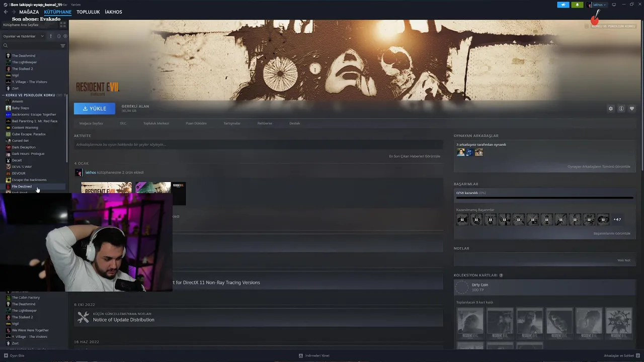
Task: Click the search magnifier in library sidebar
Action: tap(6, 46)
